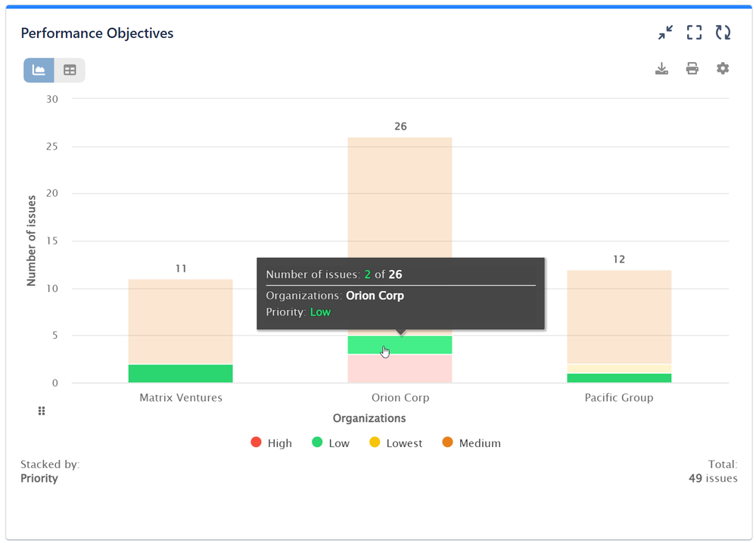Click the Pacific Group axis label
The width and height of the screenshot is (756, 543).
click(618, 397)
